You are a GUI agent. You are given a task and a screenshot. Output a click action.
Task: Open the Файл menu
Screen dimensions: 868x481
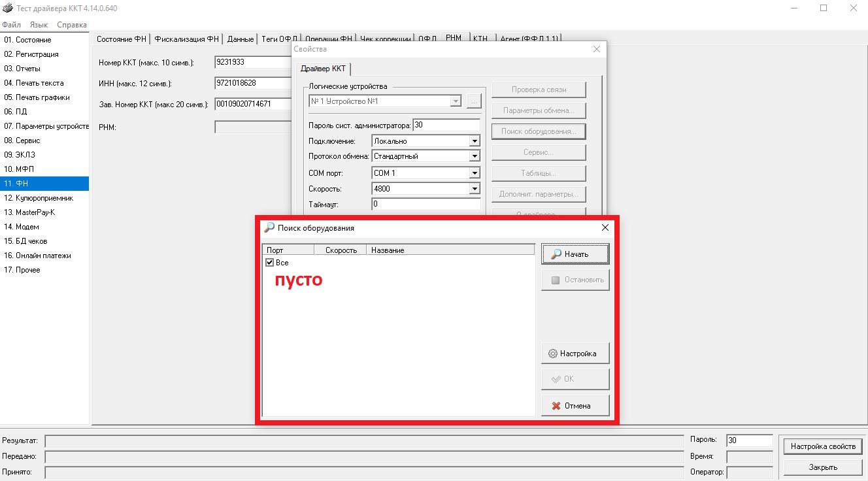pos(12,25)
